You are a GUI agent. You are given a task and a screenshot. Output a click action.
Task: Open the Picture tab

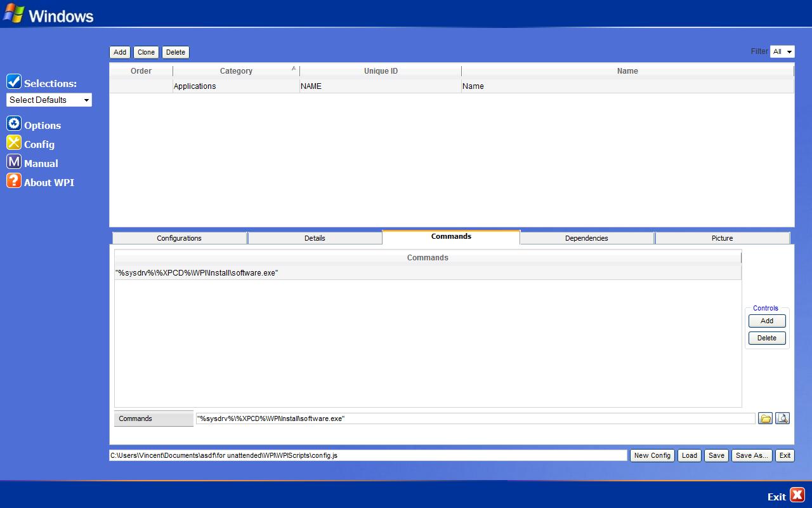click(x=723, y=238)
